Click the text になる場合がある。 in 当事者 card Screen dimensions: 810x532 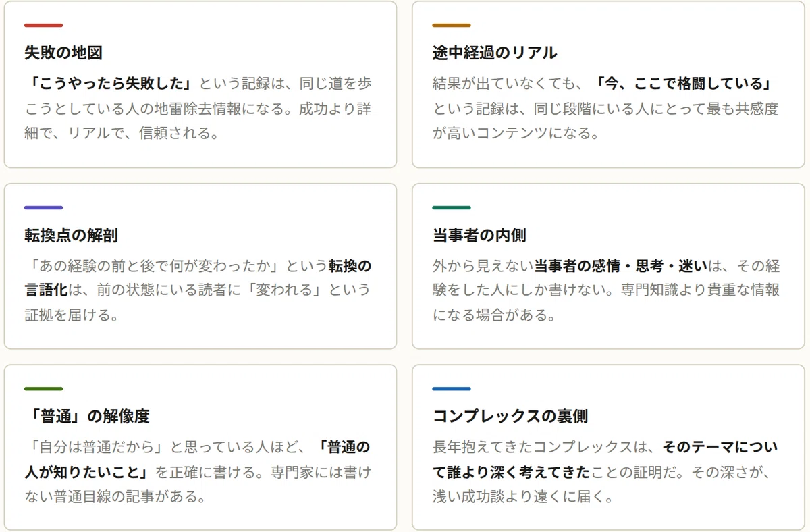pos(494,315)
